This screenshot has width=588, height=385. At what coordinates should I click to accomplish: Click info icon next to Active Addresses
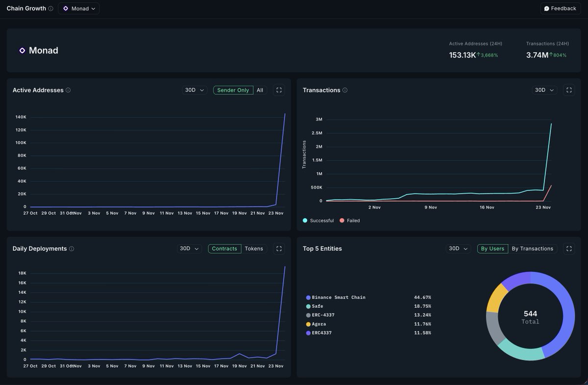point(68,90)
